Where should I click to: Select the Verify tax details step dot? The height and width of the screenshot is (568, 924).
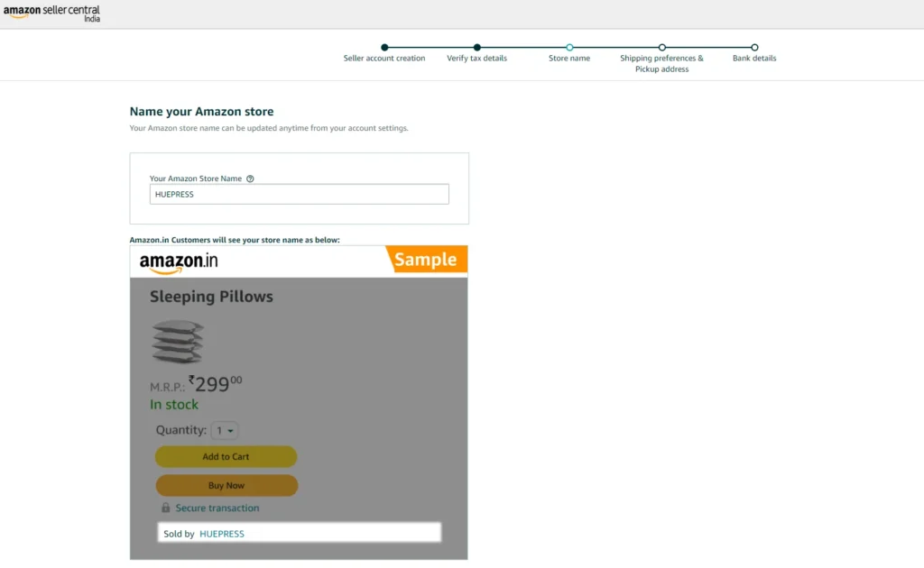click(476, 47)
